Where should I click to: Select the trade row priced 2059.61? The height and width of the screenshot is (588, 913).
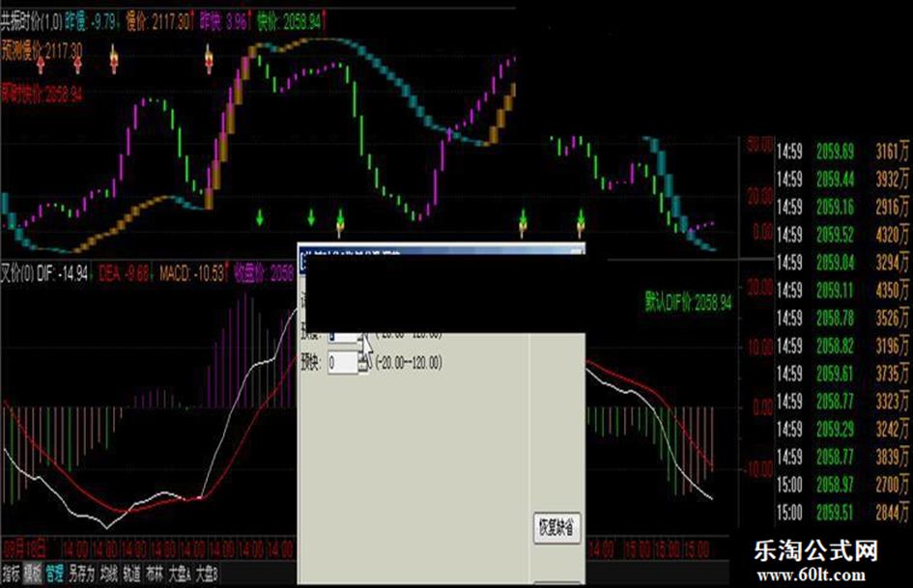[x=842, y=374]
